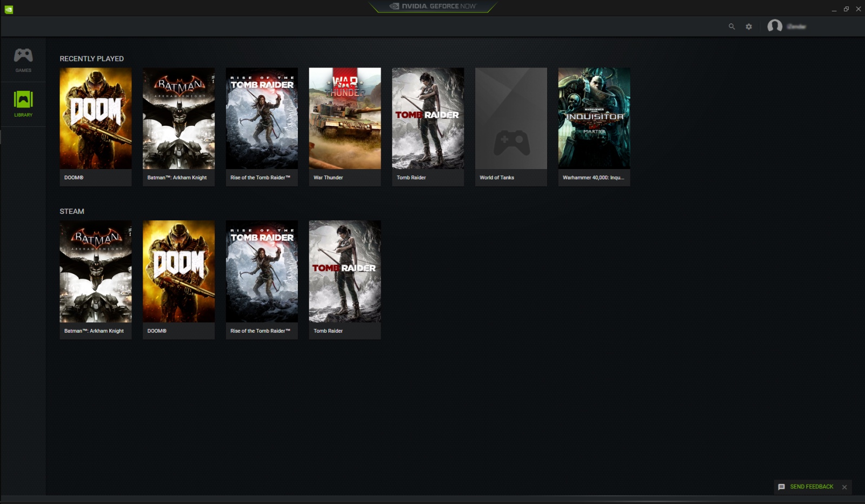Viewport: 865px width, 504px height.
Task: Launch DOOM from Steam row
Action: [x=179, y=280]
